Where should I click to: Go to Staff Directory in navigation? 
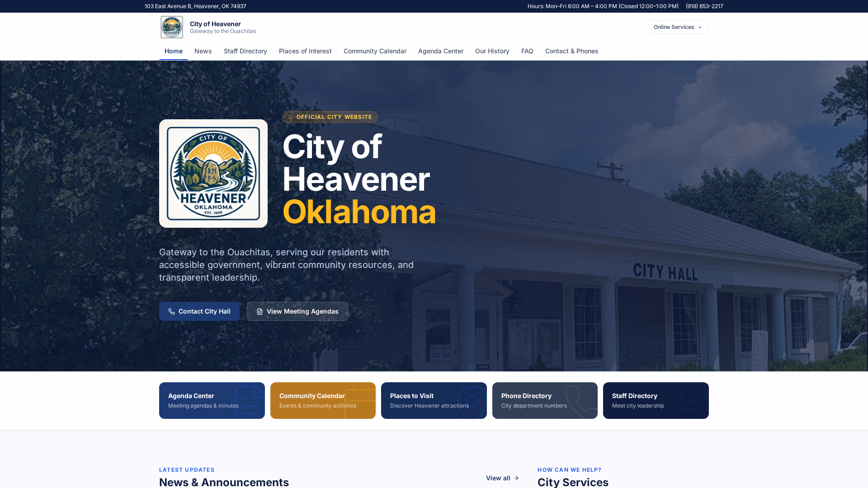[x=245, y=51]
